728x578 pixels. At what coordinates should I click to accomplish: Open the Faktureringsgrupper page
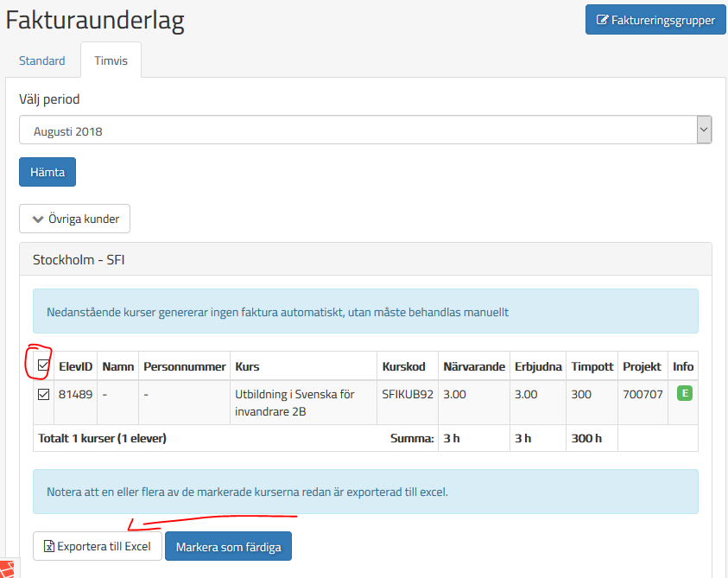tap(655, 20)
